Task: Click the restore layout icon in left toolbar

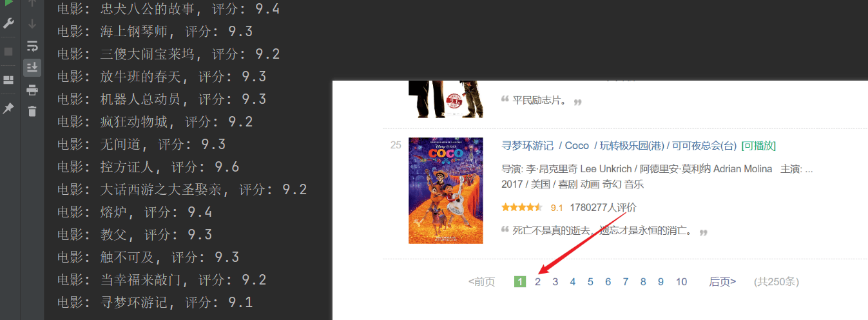Action: click(8, 80)
